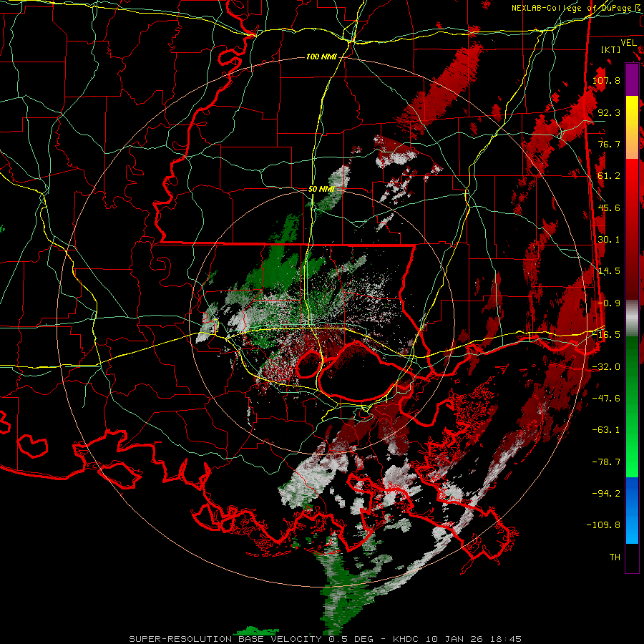This screenshot has height=644, width=644.
Task: Click the 14.5 velocity scale value
Action: [609, 271]
